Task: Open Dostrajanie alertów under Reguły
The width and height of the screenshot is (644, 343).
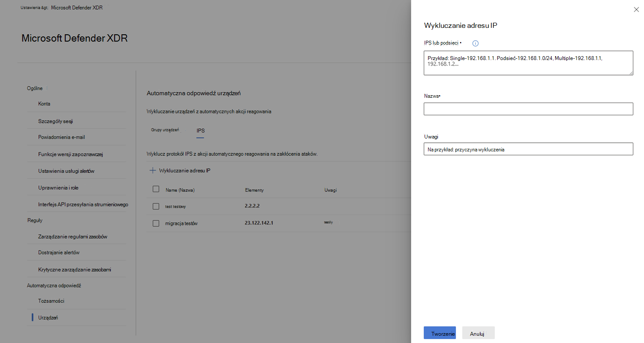Action: [59, 253]
